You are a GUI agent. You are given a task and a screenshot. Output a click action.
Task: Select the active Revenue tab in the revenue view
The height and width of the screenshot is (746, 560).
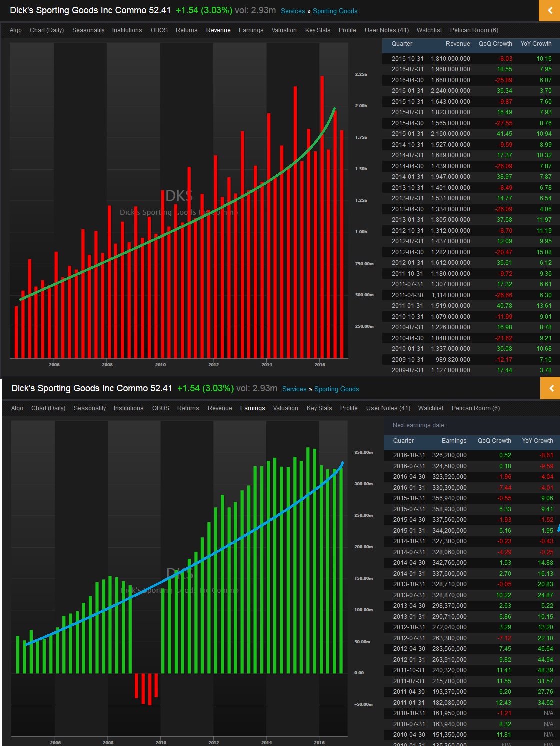tap(218, 30)
